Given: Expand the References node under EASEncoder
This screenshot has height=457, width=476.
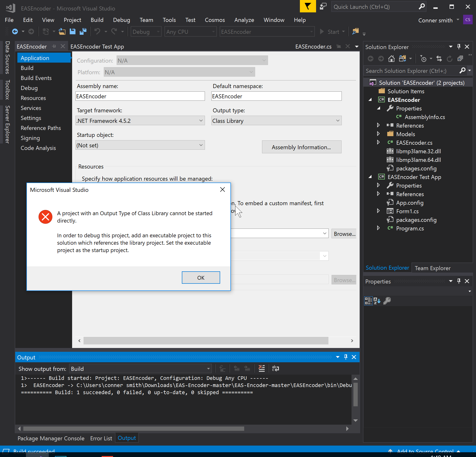Looking at the screenshot, I should (x=378, y=125).
